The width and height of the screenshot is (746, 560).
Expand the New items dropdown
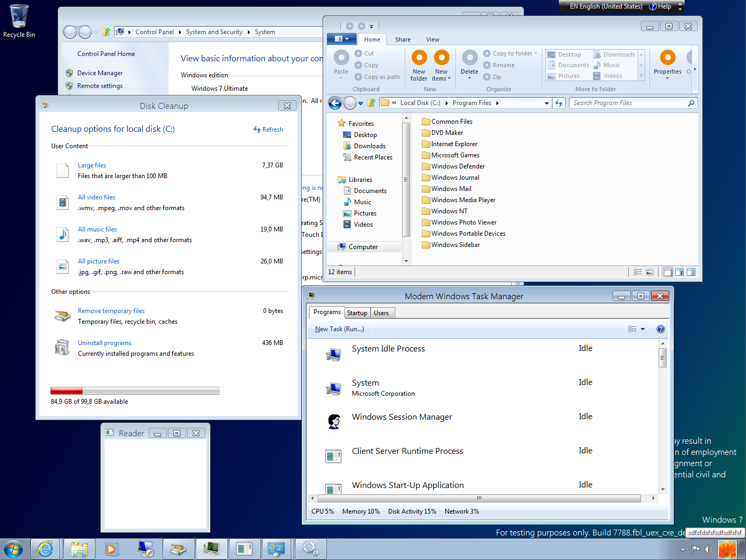[x=442, y=78]
